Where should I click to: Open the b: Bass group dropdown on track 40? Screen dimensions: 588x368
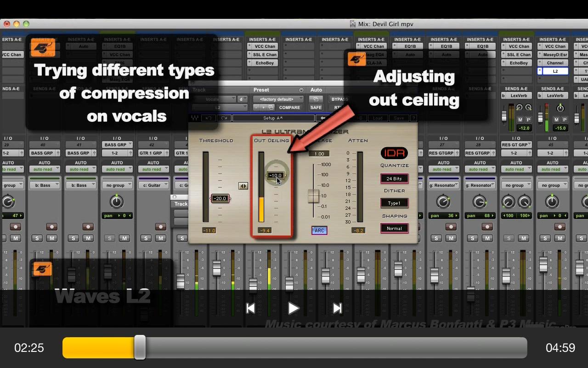tap(44, 185)
